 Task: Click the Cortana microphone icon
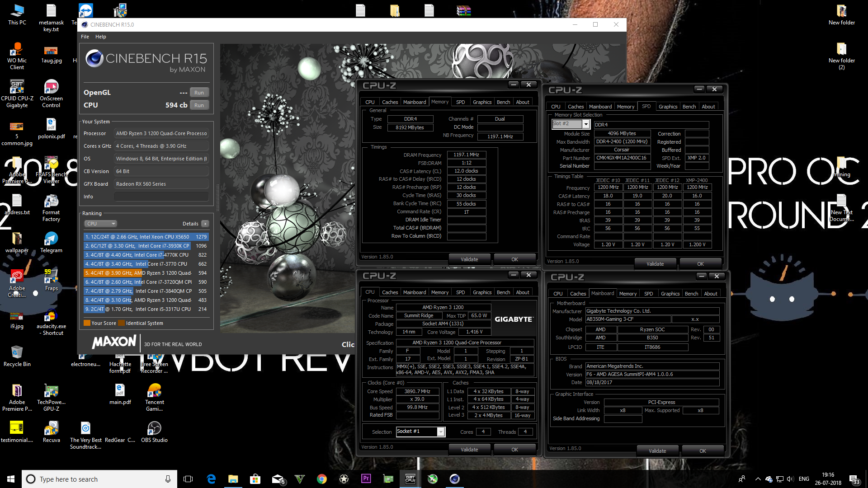(x=168, y=479)
